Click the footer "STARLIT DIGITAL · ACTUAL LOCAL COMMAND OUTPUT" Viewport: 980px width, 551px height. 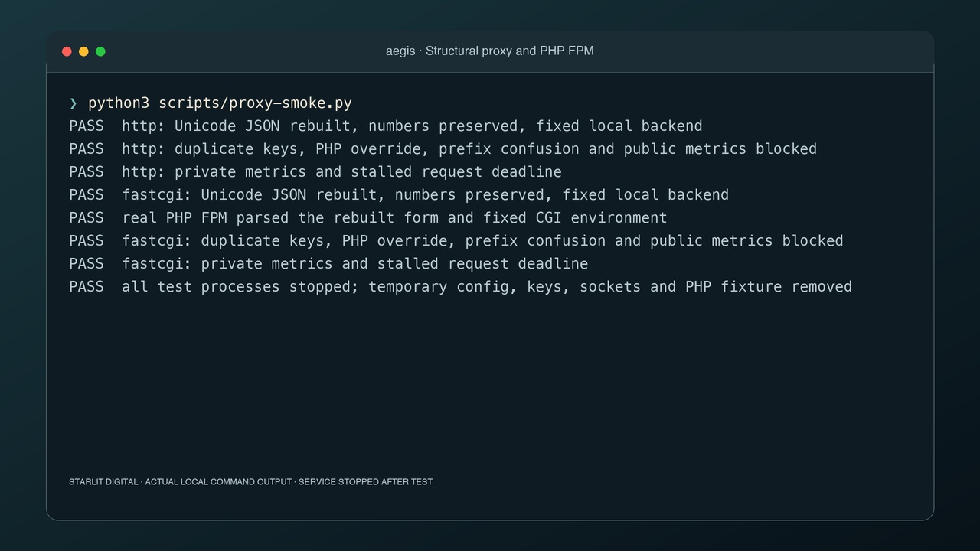pyautogui.click(x=251, y=482)
